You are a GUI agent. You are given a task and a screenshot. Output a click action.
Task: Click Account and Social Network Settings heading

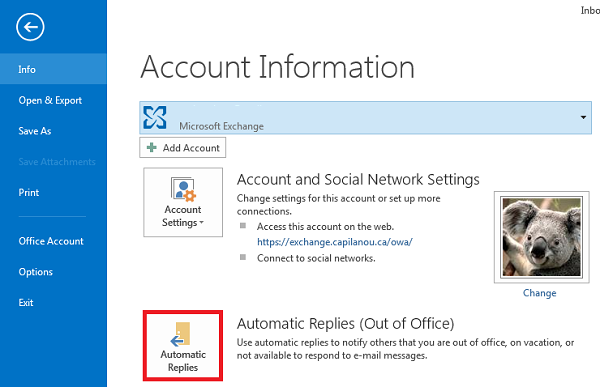[x=358, y=180]
